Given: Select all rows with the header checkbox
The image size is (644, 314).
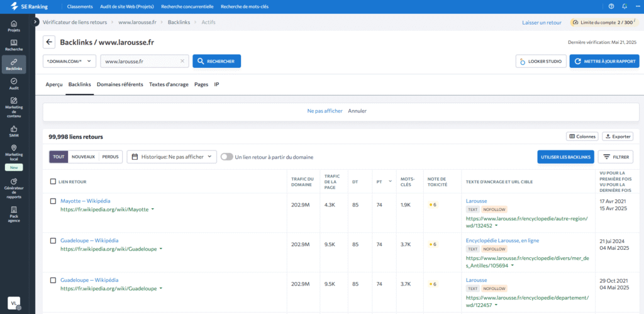Looking at the screenshot, I should pos(53,181).
